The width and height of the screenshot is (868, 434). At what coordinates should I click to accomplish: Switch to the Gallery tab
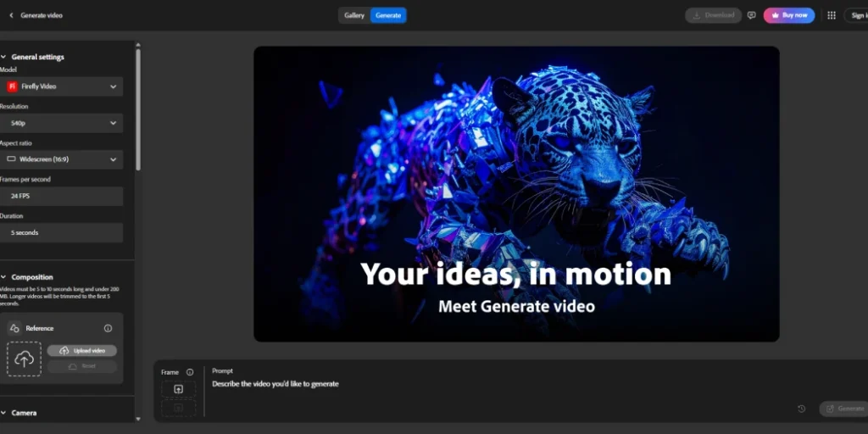[x=354, y=15]
